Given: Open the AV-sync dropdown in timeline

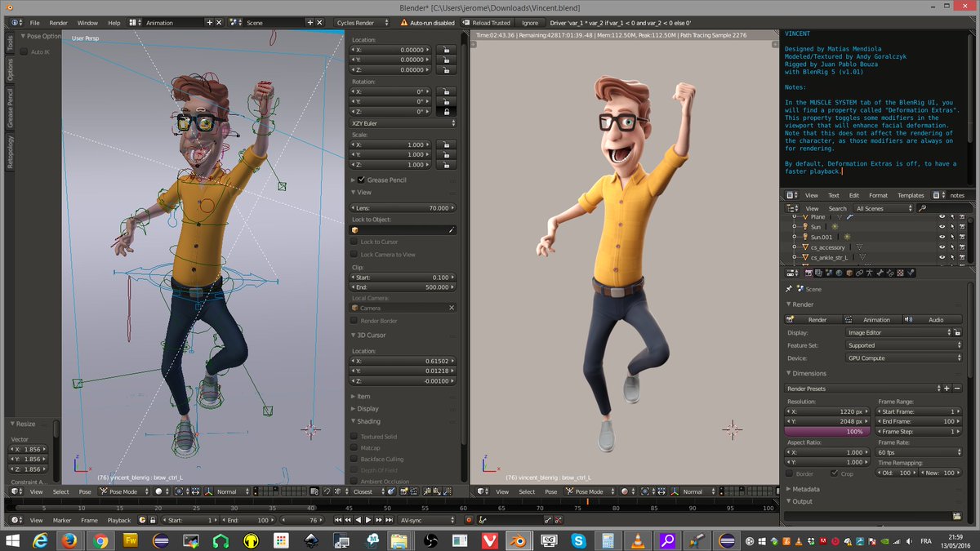Looking at the screenshot, I should click(427, 520).
